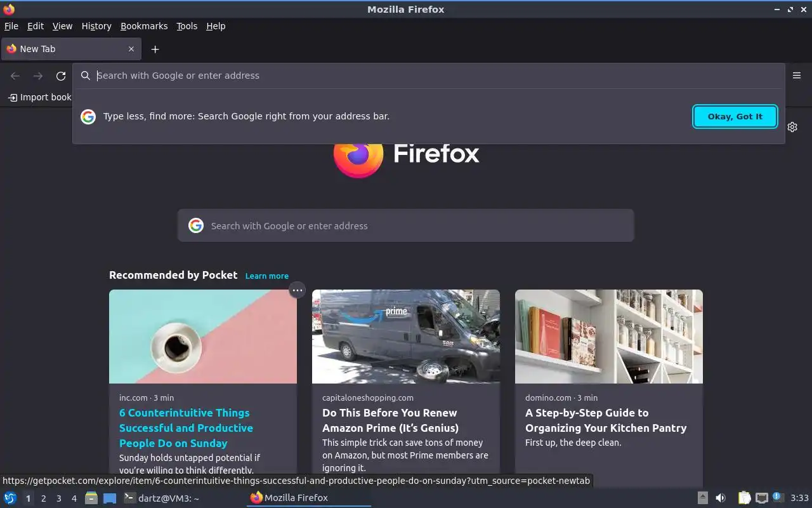Switch to workspace 3
This screenshot has height=508, width=812.
[x=59, y=498]
